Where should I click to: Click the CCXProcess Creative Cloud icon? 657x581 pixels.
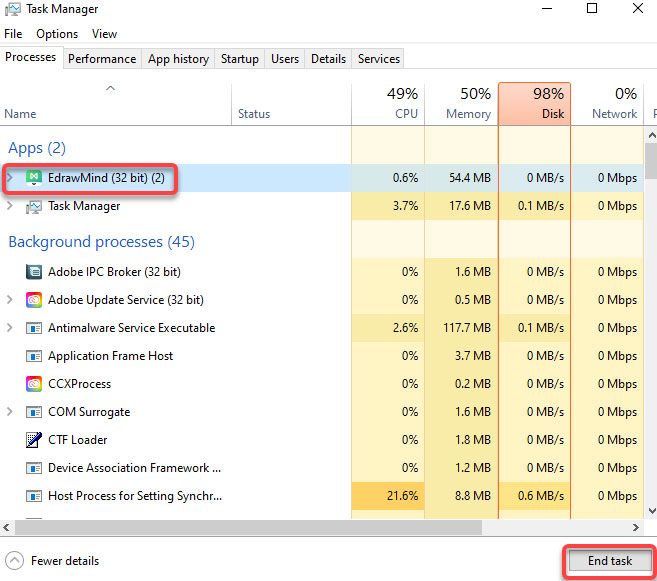(x=34, y=384)
